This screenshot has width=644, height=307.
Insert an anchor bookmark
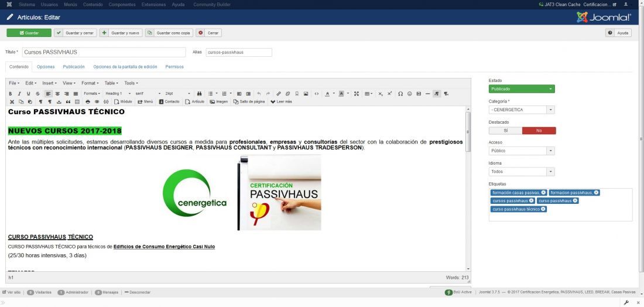click(x=297, y=94)
